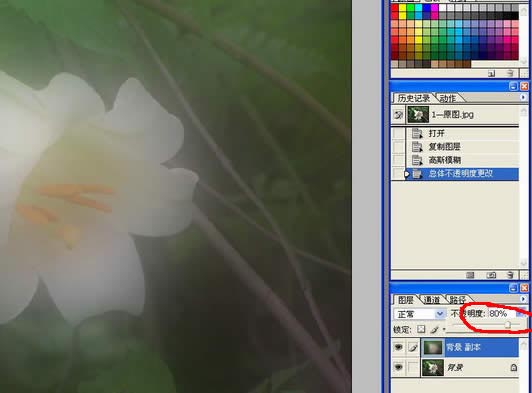Click the opacity slider handle

click(x=508, y=325)
